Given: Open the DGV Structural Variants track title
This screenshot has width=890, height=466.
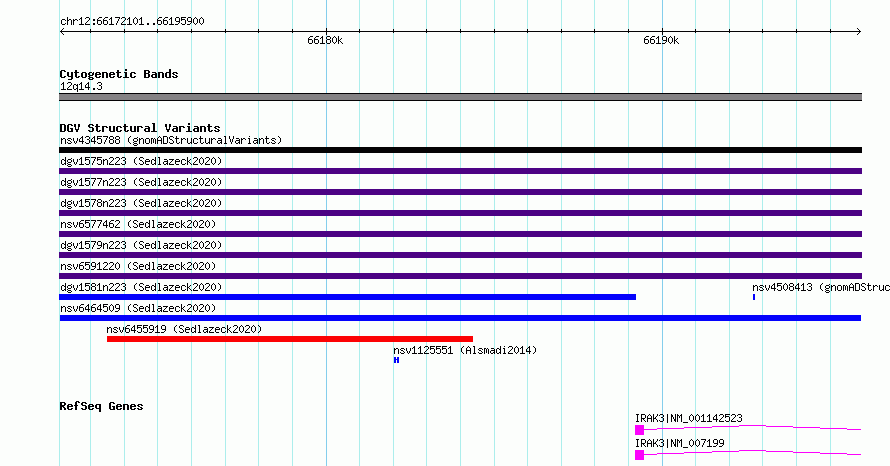Looking at the screenshot, I should click(140, 128).
